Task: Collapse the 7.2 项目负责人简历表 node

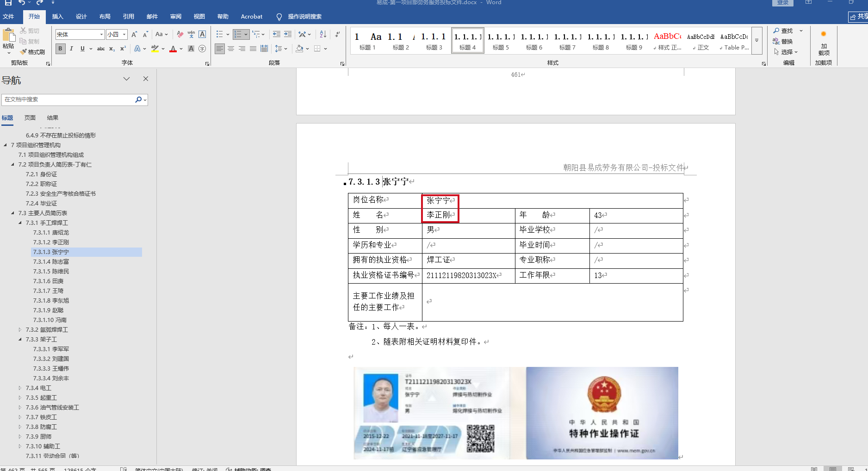Action: (x=12, y=165)
